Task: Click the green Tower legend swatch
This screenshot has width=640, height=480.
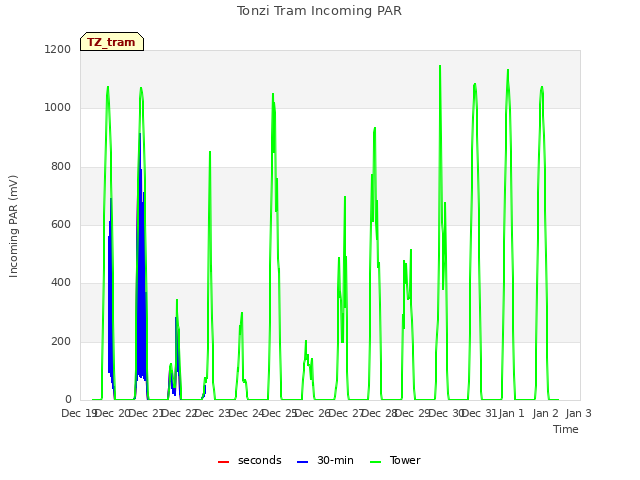Action: pos(375,462)
